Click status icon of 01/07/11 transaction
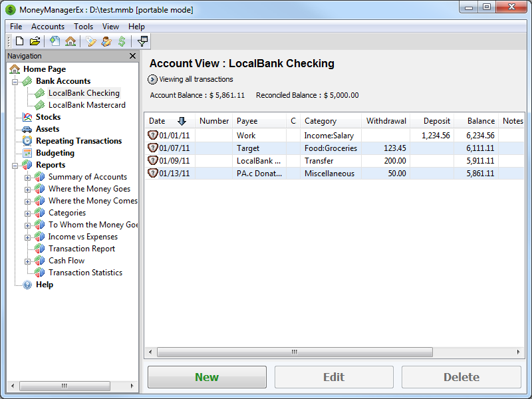 [x=153, y=148]
